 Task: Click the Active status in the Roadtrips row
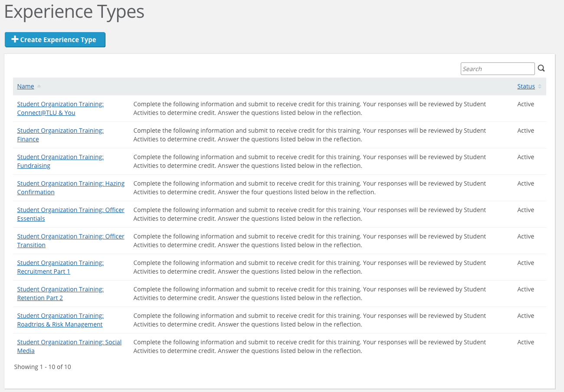(x=525, y=316)
